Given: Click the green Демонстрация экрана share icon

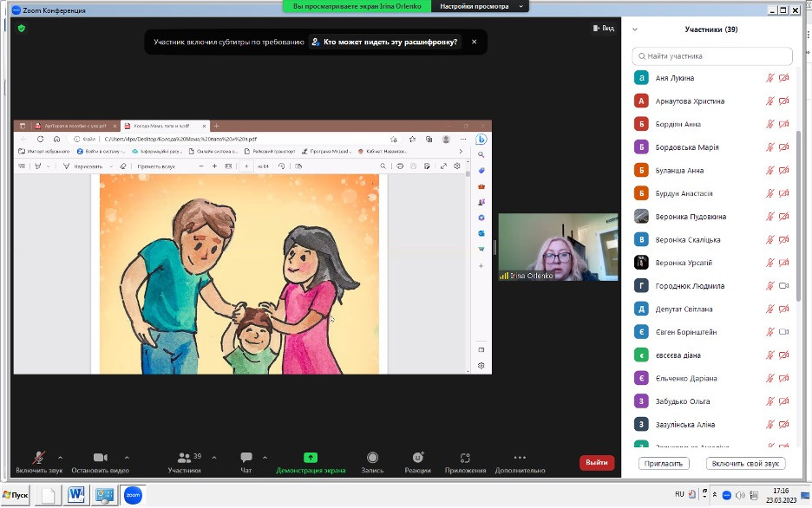Looking at the screenshot, I should pyautogui.click(x=311, y=458).
